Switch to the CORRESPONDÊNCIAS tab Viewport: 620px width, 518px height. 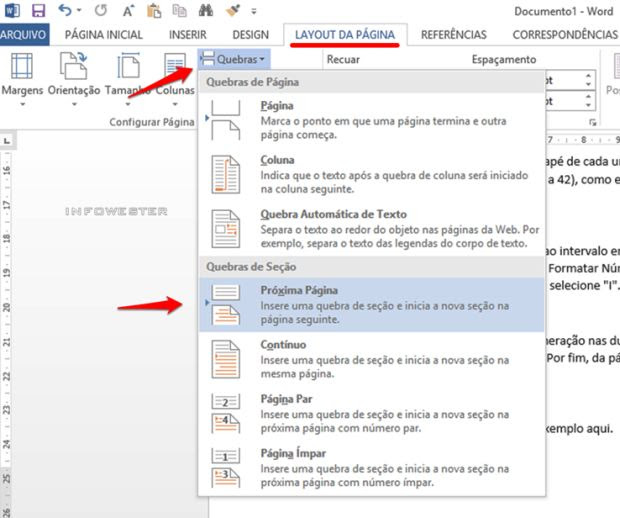[x=565, y=35]
